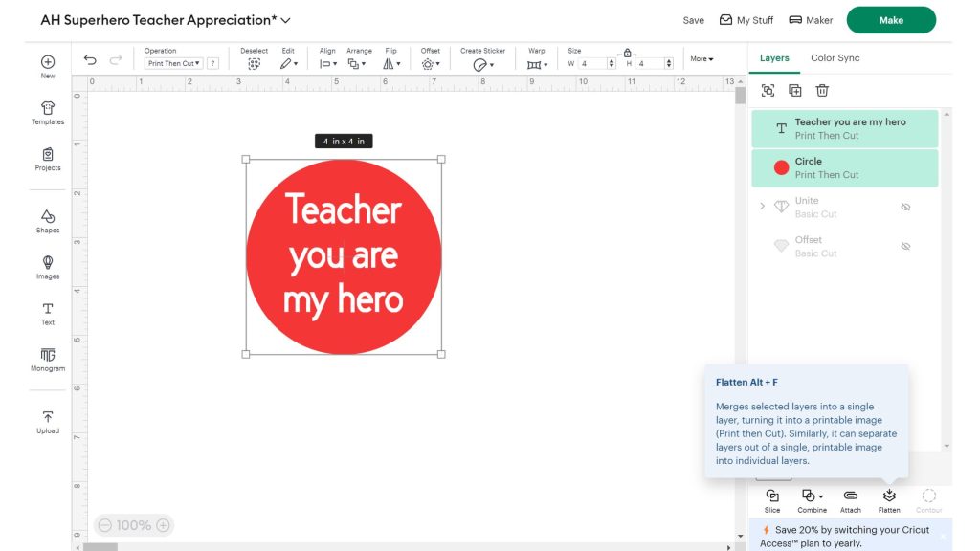Switch to the Color Sync tab
This screenshot has width=980, height=551.
pos(835,58)
